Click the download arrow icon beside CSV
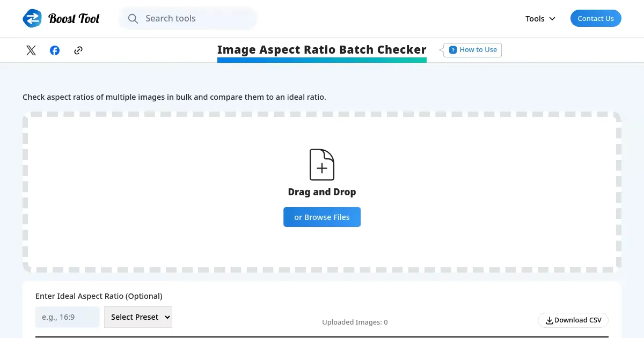Image resolution: width=644 pixels, height=338 pixels. pos(549,320)
